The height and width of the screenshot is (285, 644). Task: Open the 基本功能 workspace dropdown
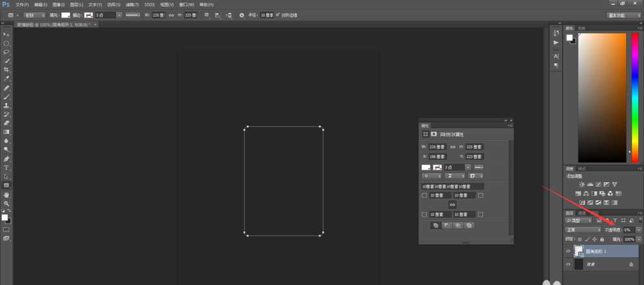623,14
